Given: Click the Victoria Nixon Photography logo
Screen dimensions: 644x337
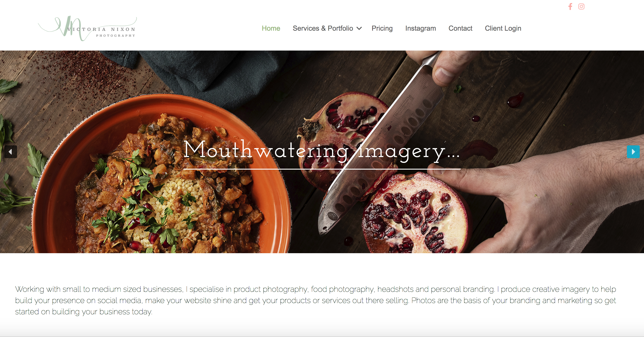Looking at the screenshot, I should pyautogui.click(x=87, y=29).
